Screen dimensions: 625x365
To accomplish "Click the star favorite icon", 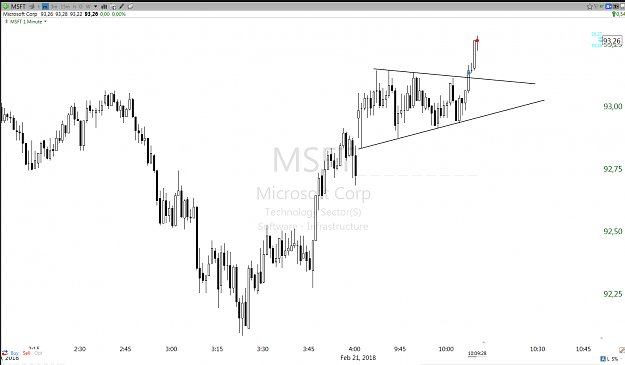I will 590,6.
